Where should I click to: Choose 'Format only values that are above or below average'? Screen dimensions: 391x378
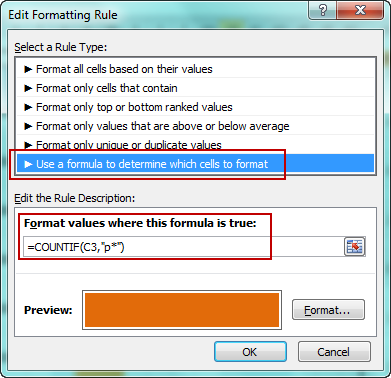pyautogui.click(x=195, y=126)
